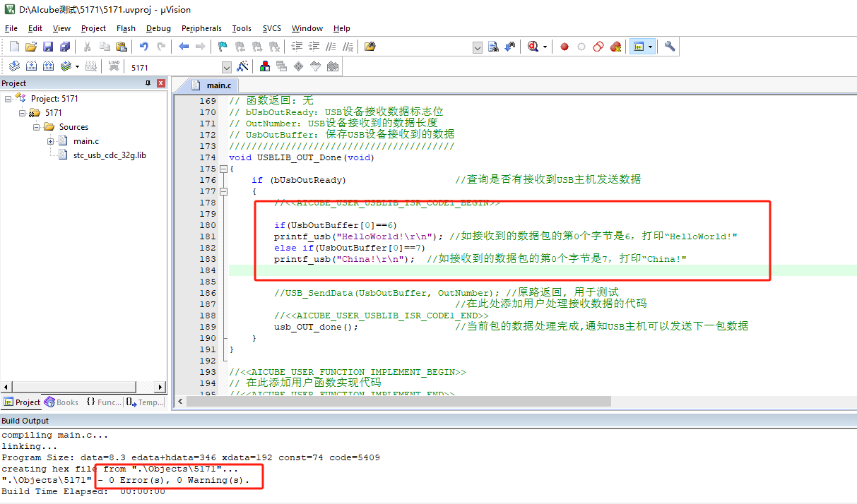This screenshot has height=504, width=857.
Task: Save the current file with the Save icon
Action: [x=48, y=47]
